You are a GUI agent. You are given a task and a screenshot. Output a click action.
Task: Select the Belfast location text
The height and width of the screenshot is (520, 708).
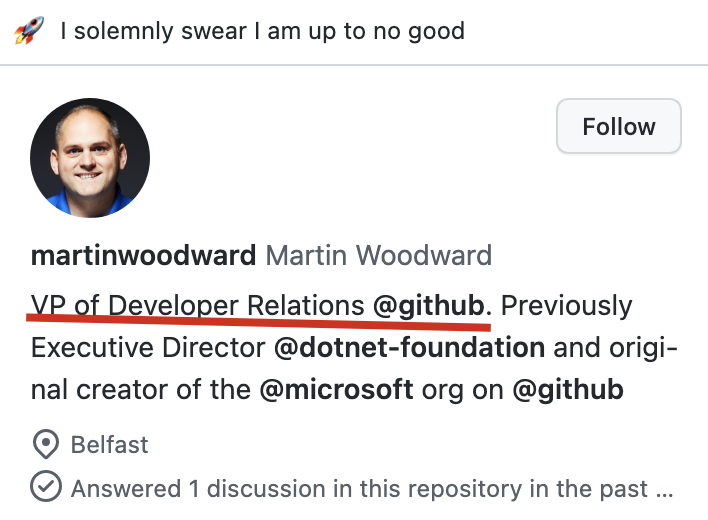click(x=109, y=445)
